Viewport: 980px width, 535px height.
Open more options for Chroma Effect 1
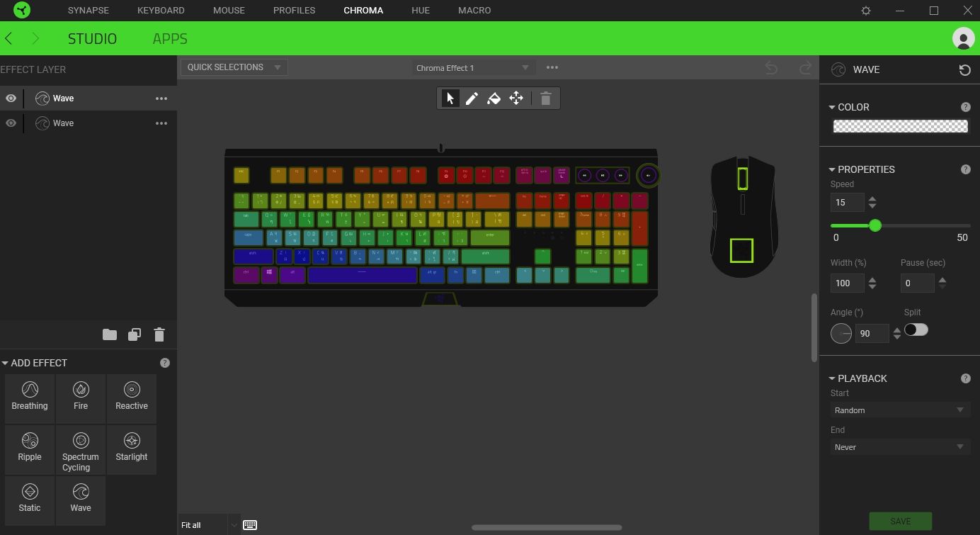(552, 67)
